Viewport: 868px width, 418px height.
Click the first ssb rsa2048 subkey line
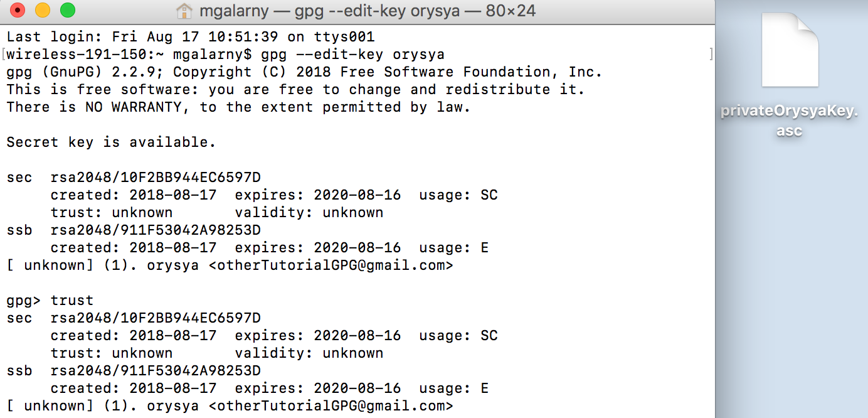(x=134, y=230)
